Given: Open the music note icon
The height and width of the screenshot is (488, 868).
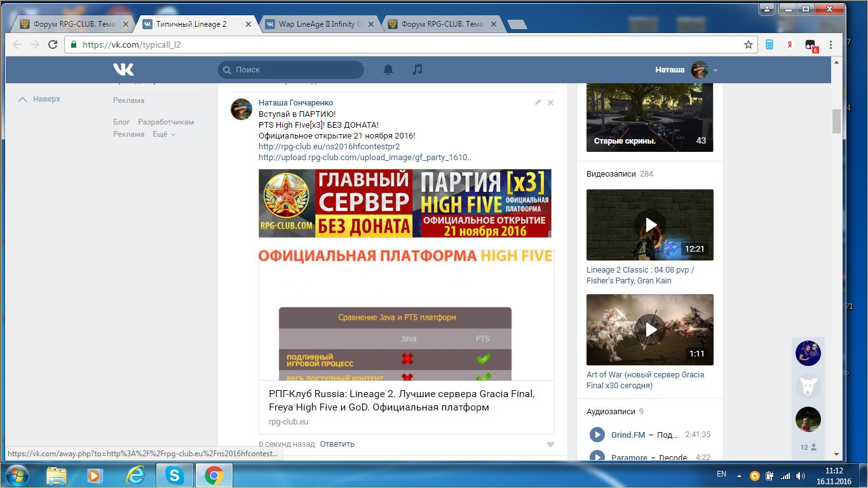Looking at the screenshot, I should [x=417, y=69].
